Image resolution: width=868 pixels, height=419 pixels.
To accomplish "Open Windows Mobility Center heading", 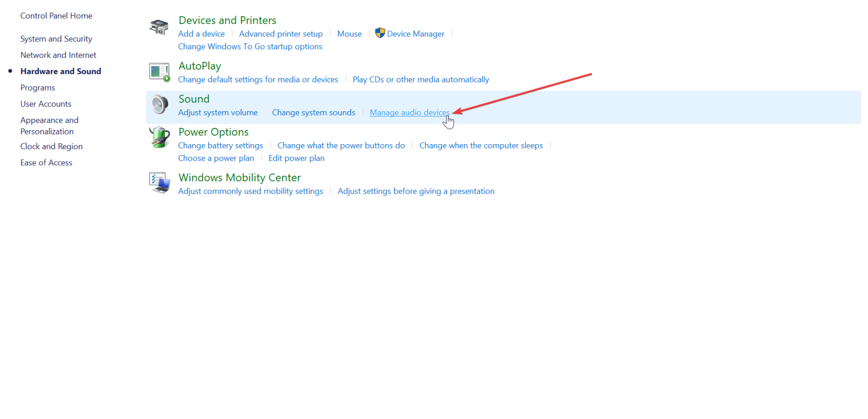I will (x=239, y=177).
